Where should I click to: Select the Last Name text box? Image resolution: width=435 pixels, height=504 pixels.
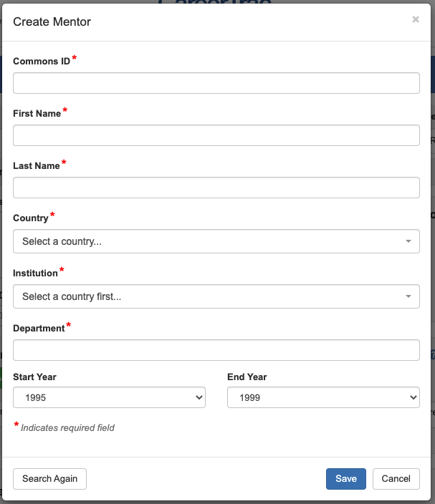click(216, 188)
